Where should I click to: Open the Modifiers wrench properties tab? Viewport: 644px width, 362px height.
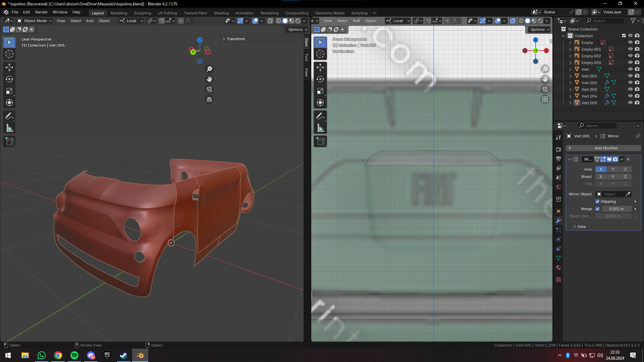tap(558, 221)
